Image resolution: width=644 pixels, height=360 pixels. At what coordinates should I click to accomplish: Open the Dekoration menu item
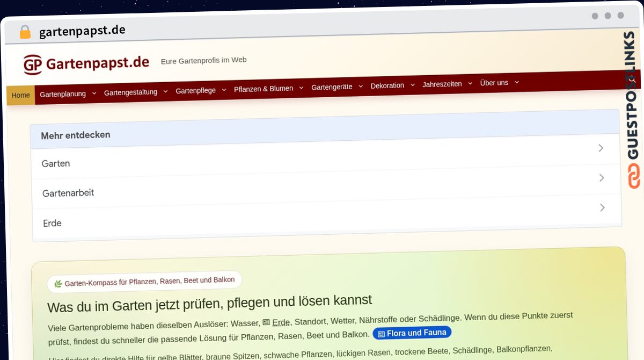click(x=387, y=85)
